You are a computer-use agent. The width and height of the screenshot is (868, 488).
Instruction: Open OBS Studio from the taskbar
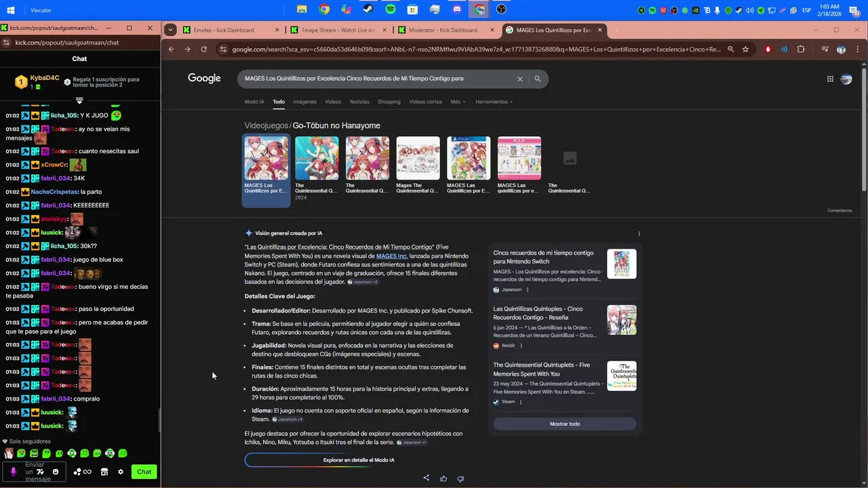click(x=501, y=9)
